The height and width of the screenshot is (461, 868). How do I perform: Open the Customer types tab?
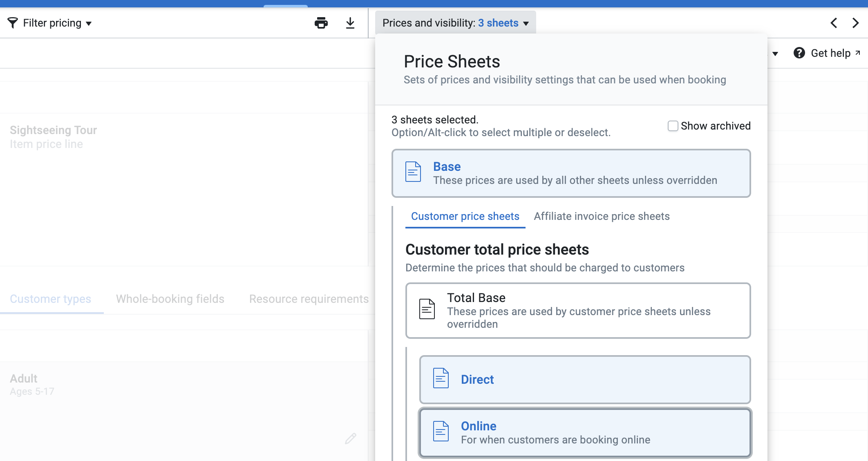tap(51, 299)
